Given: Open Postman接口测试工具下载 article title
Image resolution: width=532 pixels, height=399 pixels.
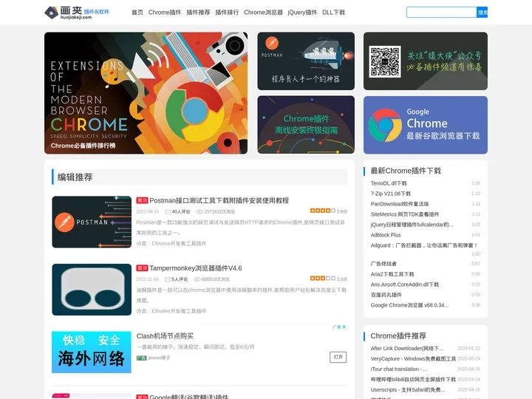Looking at the screenshot, I should click(219, 200).
